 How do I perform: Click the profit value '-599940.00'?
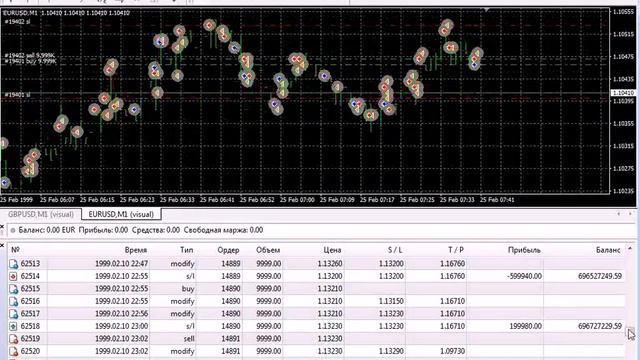tap(524, 276)
